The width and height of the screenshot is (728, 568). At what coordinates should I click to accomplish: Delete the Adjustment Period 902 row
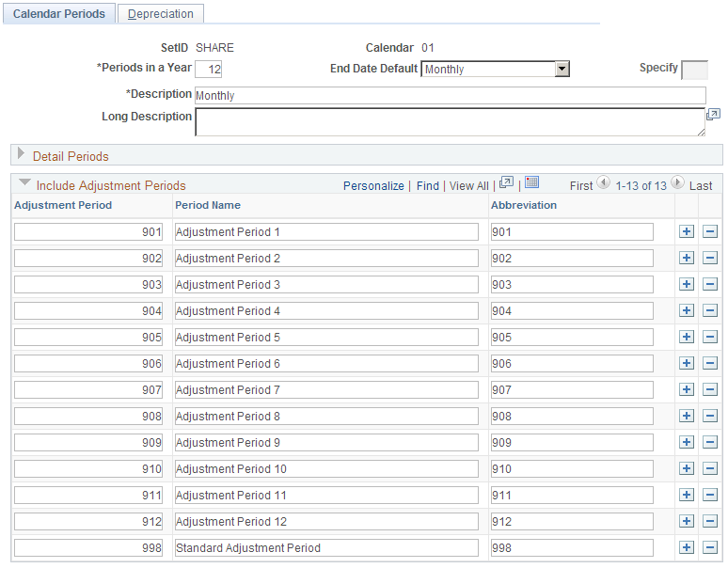pos(710,258)
